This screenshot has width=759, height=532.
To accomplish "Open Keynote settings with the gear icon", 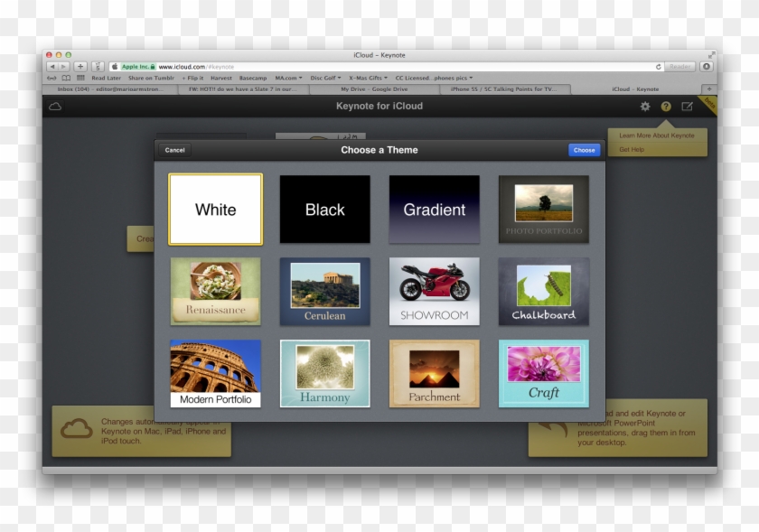I will tap(644, 106).
